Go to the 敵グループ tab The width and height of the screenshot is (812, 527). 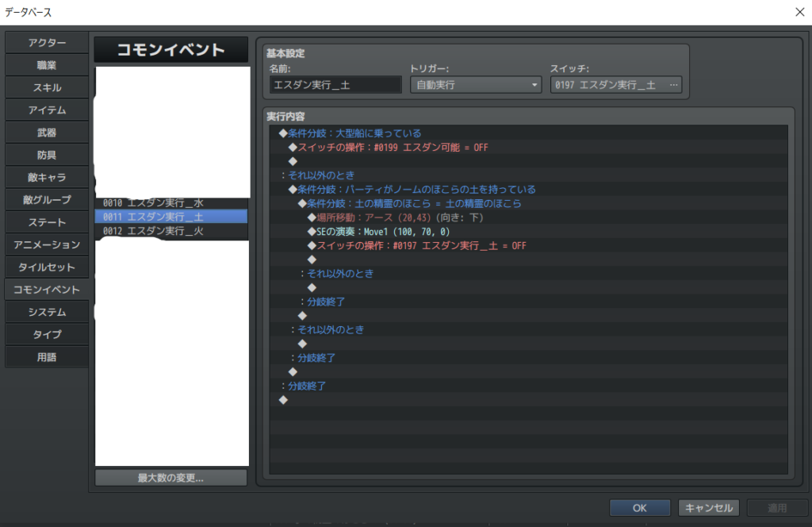tap(47, 199)
